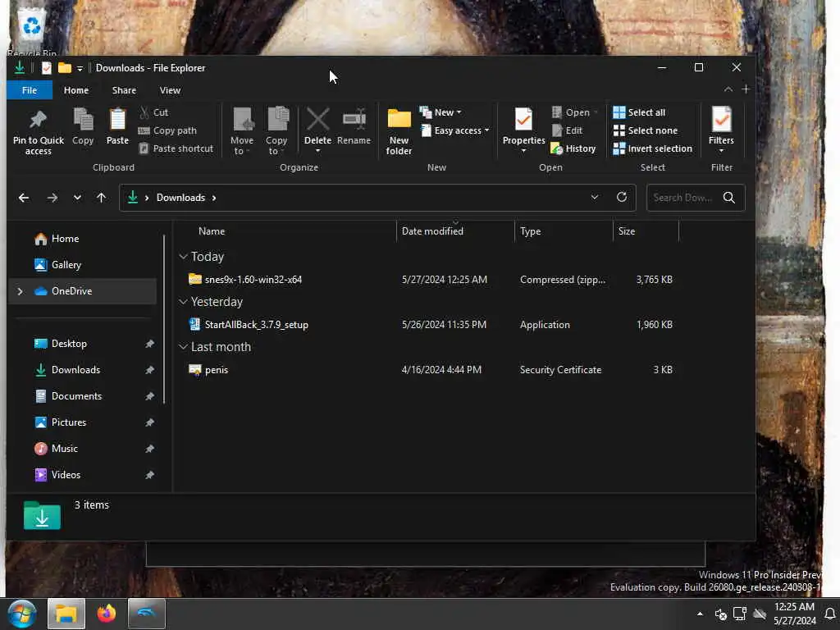Click Pin to Quick access icon
Screen dimensions: 840x630
(38, 120)
